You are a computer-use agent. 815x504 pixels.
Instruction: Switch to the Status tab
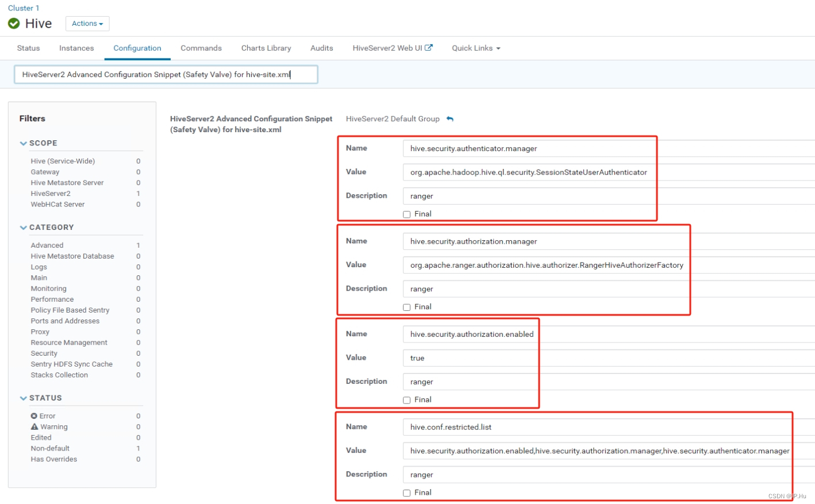[x=28, y=48]
